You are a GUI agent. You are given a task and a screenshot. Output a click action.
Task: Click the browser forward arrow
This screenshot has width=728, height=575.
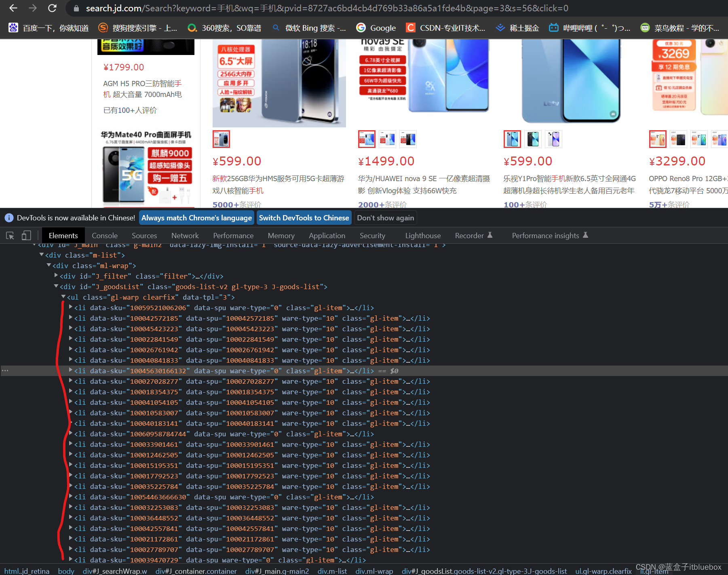pos(33,8)
